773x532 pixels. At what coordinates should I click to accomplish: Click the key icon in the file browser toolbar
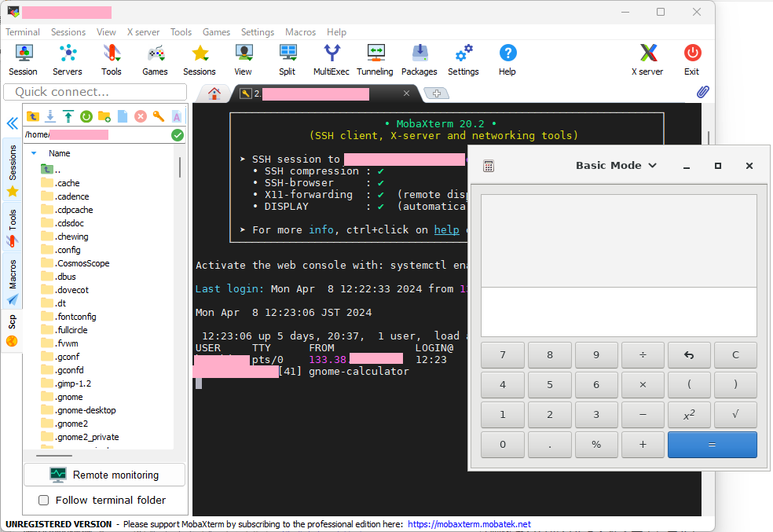click(158, 116)
